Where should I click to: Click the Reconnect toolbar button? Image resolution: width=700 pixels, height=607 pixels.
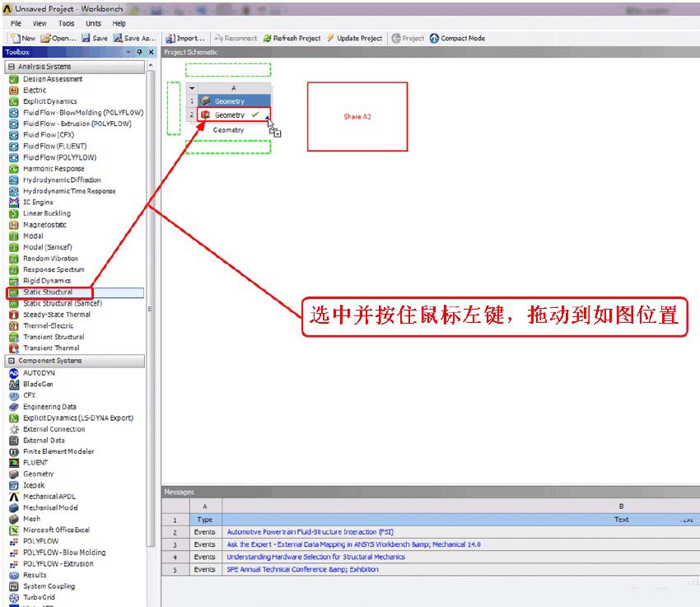point(236,39)
